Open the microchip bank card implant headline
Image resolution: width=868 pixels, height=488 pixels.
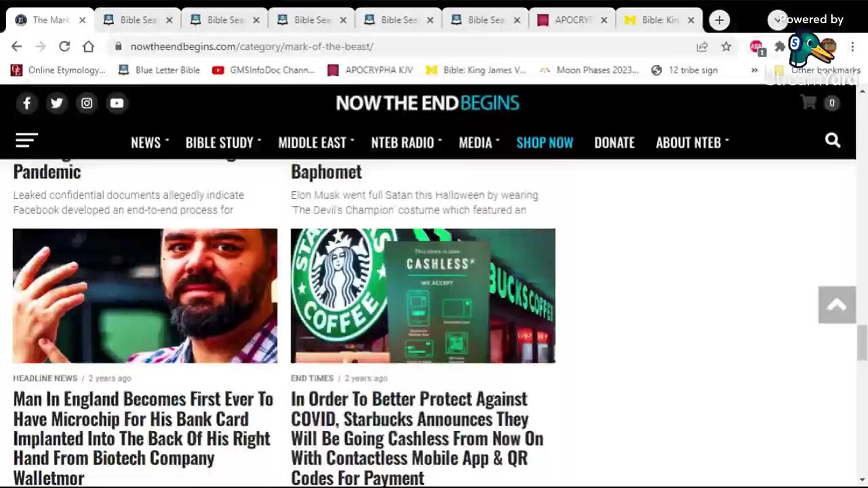143,438
